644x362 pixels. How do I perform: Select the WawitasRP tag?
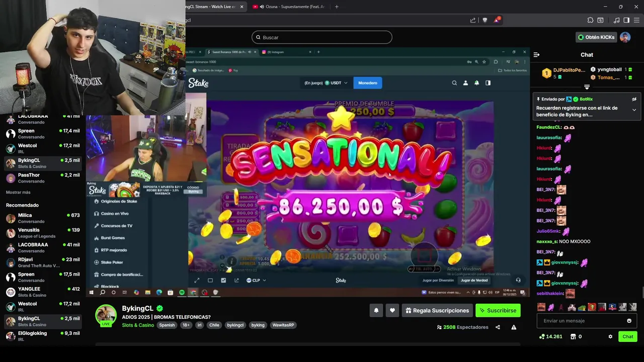[283, 325]
